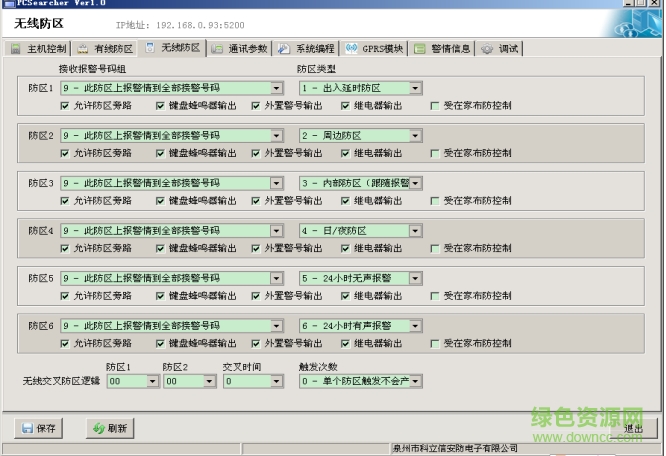Enable 受在家布防控制 for 防区1
This screenshot has height=456, width=666.
tap(435, 105)
